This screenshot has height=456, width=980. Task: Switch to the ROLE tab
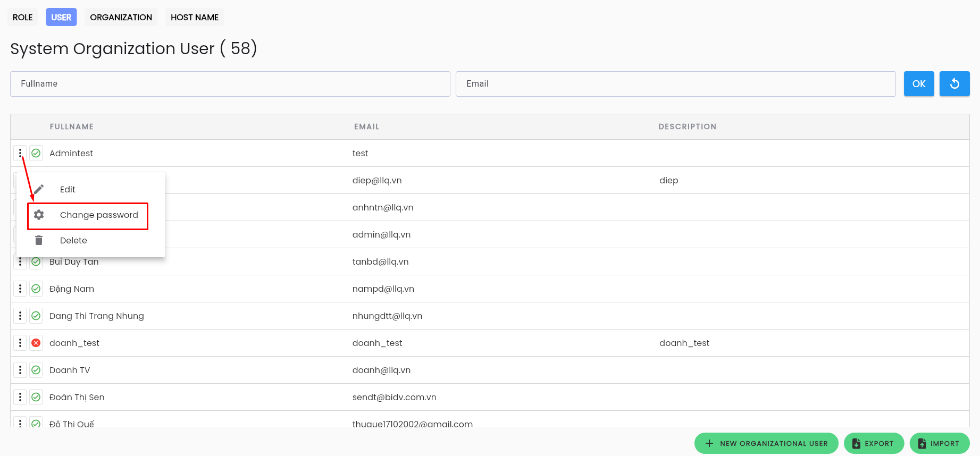[23, 17]
